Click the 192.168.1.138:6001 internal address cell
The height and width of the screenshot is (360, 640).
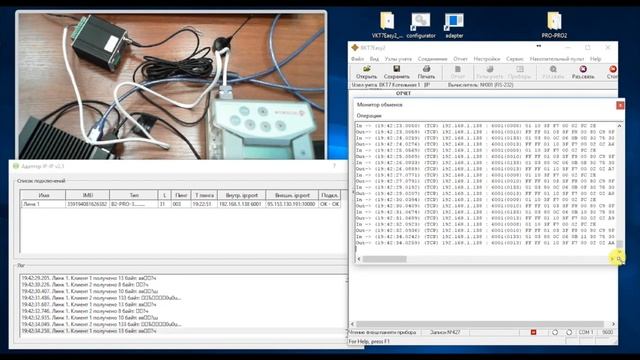241,204
